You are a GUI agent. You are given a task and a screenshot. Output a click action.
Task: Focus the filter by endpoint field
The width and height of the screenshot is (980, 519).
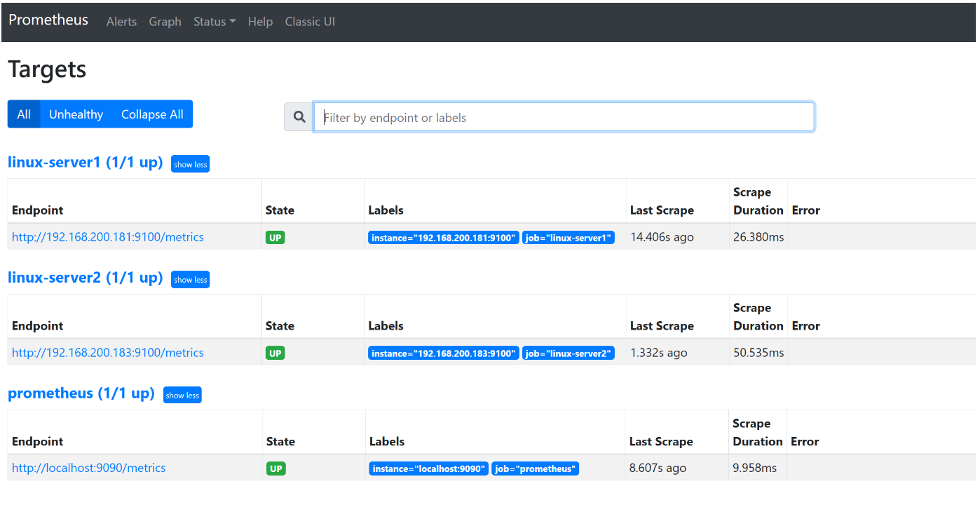564,117
